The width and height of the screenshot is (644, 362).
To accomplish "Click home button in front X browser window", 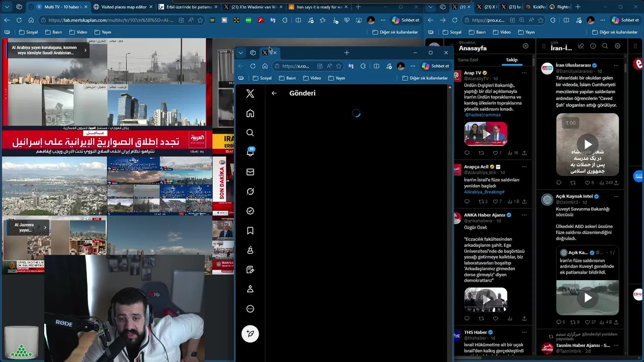I will click(265, 66).
